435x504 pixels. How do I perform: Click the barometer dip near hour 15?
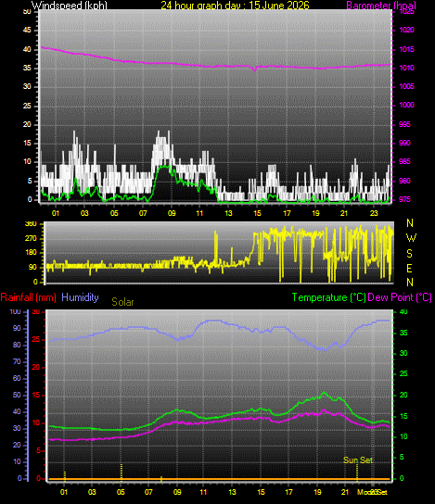click(255, 69)
